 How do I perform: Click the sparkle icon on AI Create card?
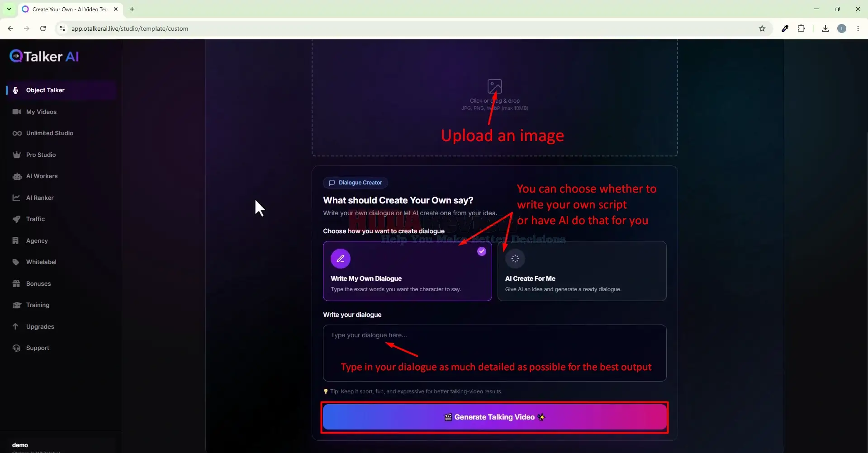pyautogui.click(x=515, y=259)
